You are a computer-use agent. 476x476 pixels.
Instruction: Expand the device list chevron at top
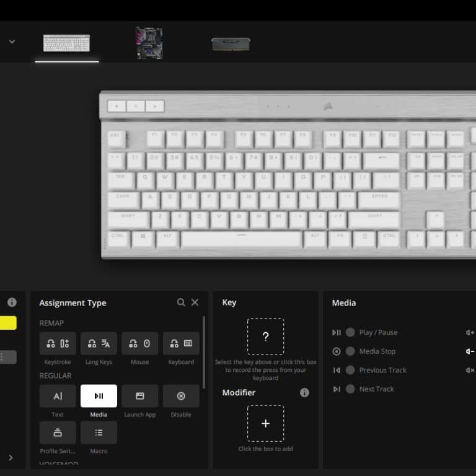coord(12,42)
